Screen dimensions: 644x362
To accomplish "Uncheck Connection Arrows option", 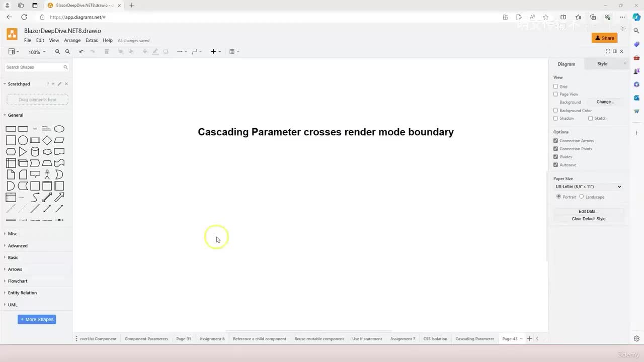I will tap(555, 141).
